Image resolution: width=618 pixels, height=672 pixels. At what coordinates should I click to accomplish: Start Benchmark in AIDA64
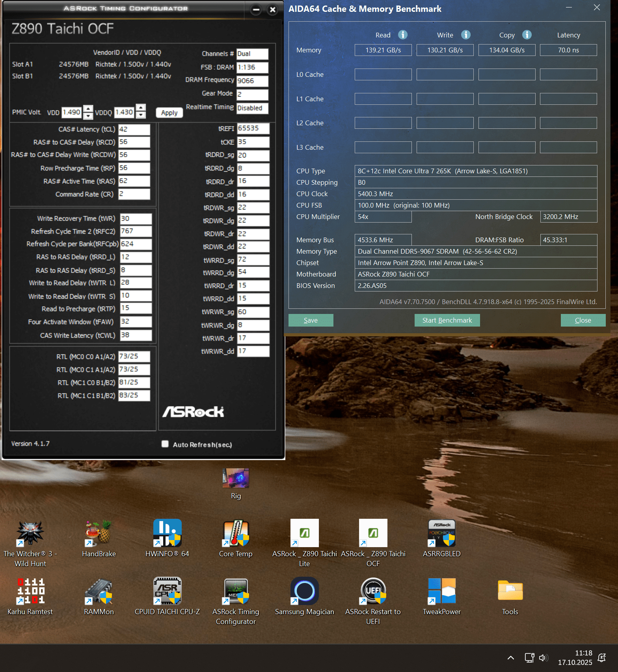coord(447,320)
